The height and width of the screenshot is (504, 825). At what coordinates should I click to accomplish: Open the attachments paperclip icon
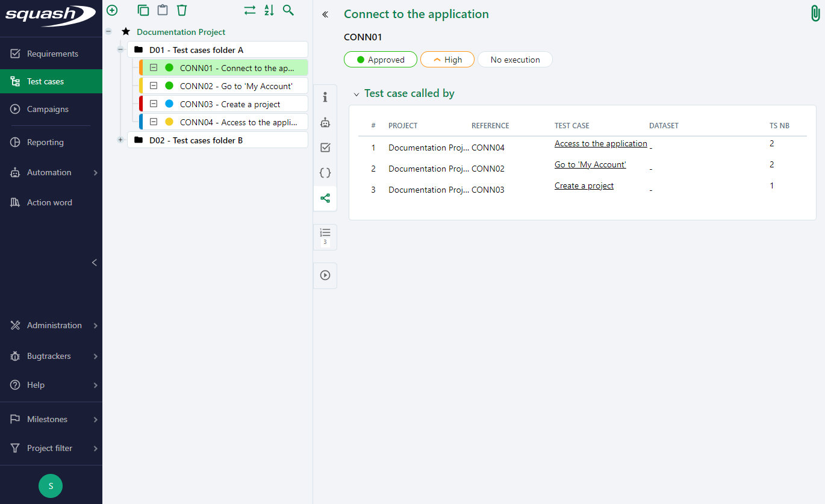click(x=815, y=14)
